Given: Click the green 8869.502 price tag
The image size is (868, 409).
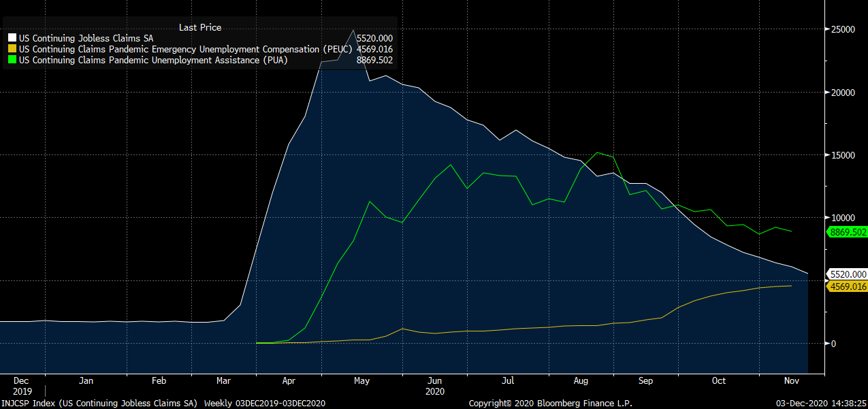Looking at the screenshot, I should 848,232.
